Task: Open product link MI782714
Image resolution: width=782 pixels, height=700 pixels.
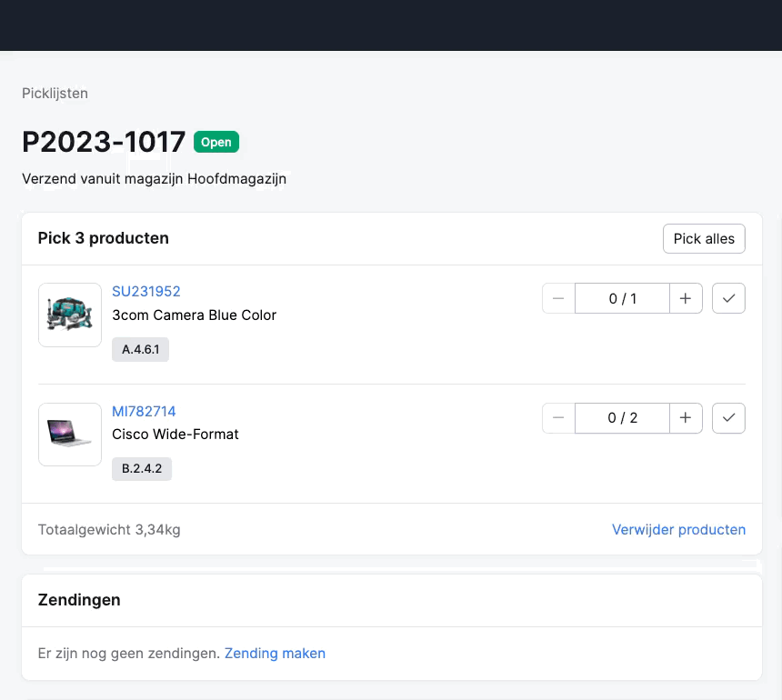Action: click(x=144, y=411)
